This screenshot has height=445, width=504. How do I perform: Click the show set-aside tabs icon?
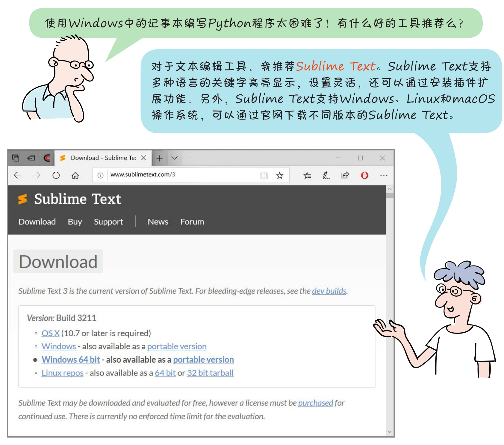pyautogui.click(x=31, y=158)
